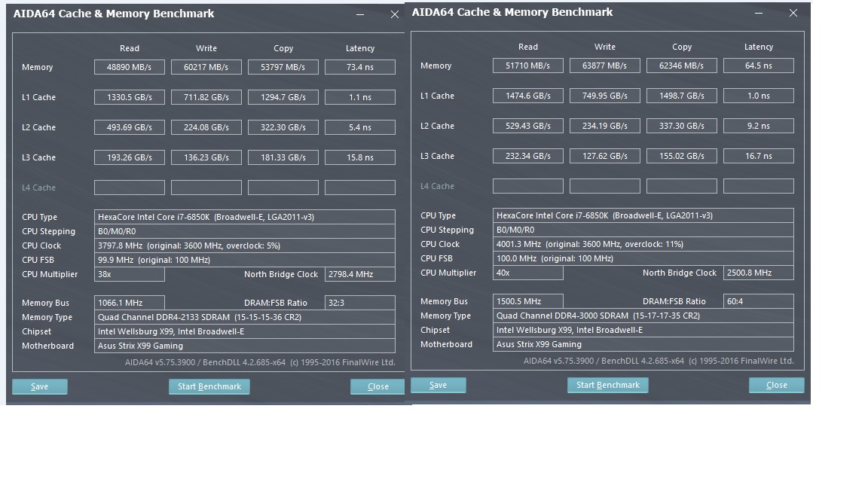Viewport: 868px width, 488px height.
Task: Select left DRAM:FSB Ratio field 32:3
Action: [x=360, y=303]
